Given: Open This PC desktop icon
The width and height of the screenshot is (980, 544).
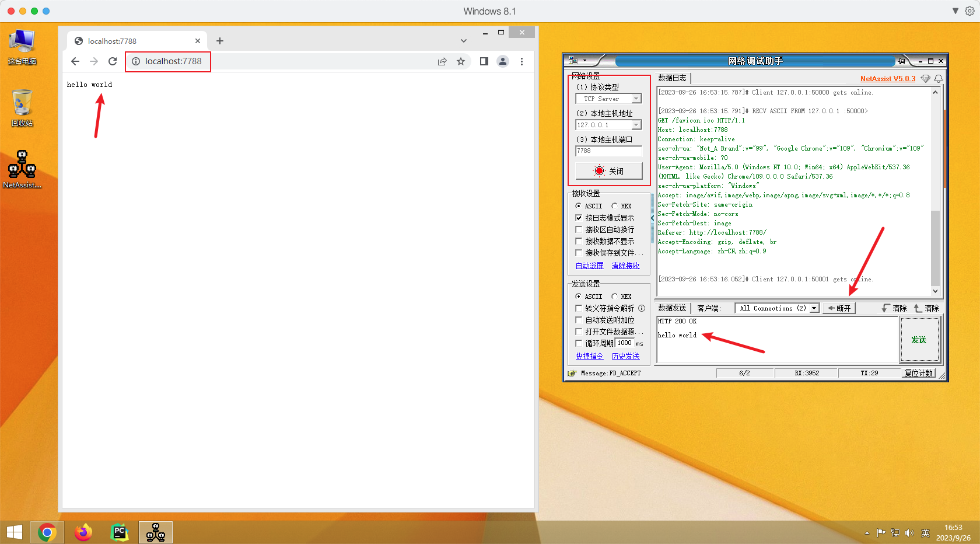Looking at the screenshot, I should [x=22, y=47].
